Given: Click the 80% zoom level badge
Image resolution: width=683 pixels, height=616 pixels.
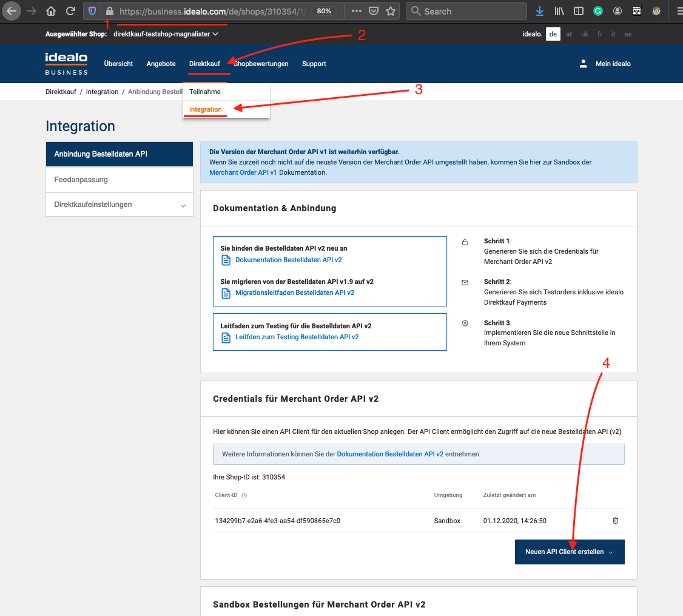Looking at the screenshot, I should click(324, 12).
